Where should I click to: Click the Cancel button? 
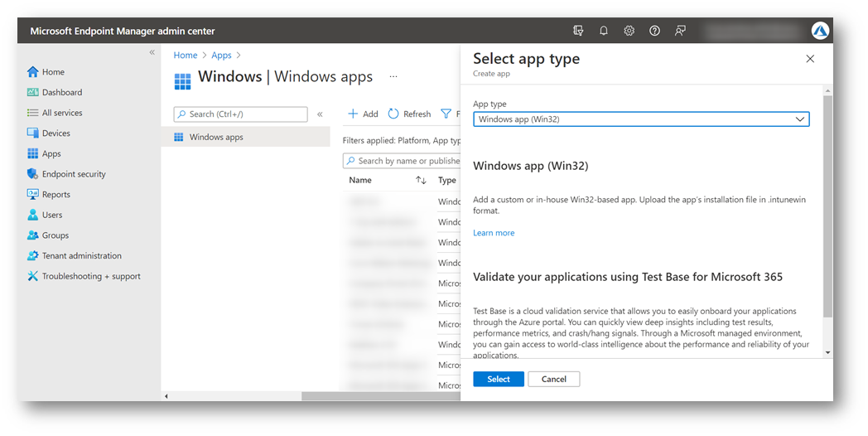tap(553, 379)
